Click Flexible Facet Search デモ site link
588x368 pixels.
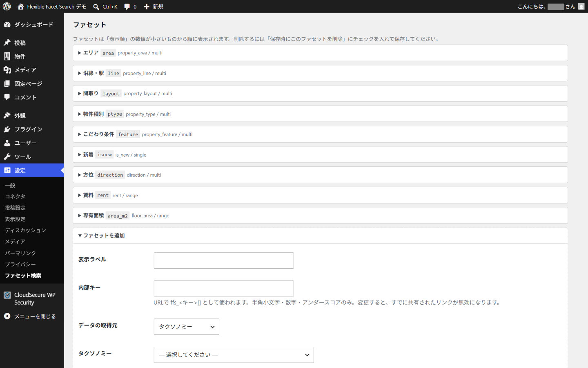(x=56, y=7)
